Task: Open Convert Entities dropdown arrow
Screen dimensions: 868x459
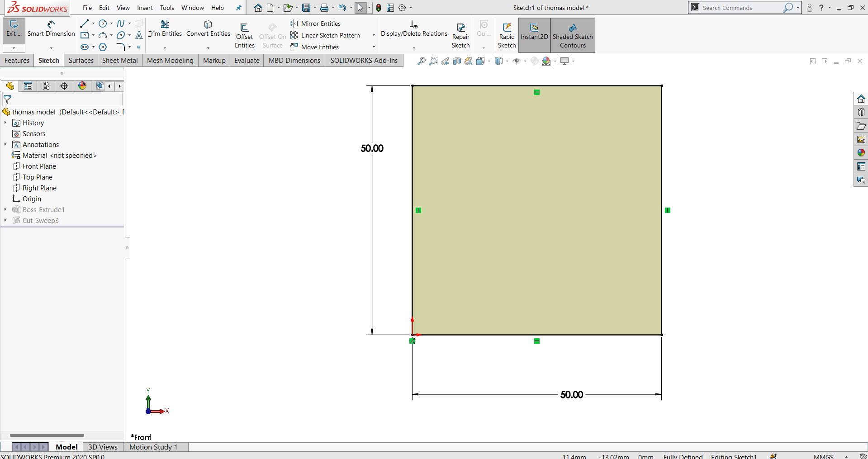Action: click(x=208, y=47)
